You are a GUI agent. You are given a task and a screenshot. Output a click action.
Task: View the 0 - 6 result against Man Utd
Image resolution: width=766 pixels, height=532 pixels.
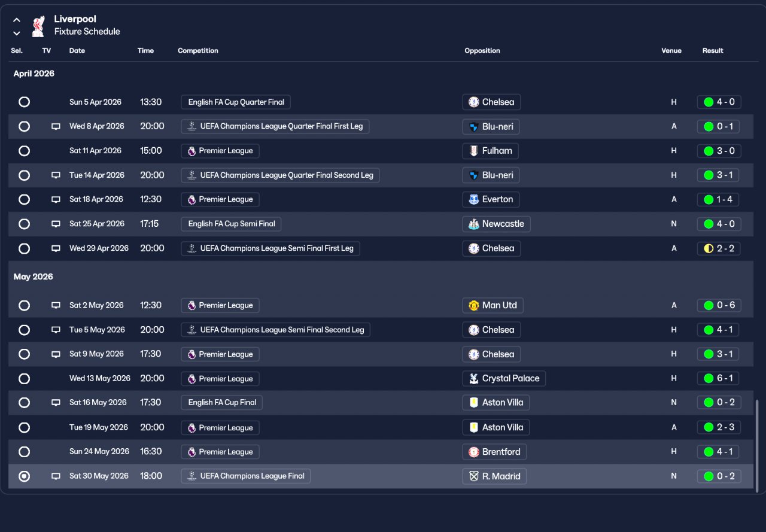719,305
